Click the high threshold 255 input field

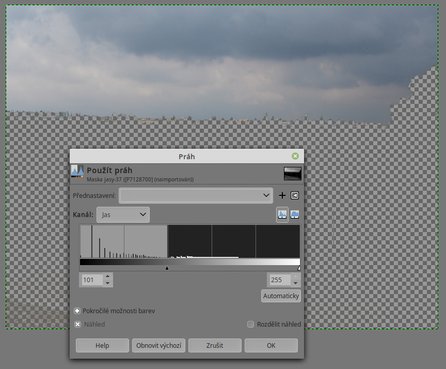(280, 280)
